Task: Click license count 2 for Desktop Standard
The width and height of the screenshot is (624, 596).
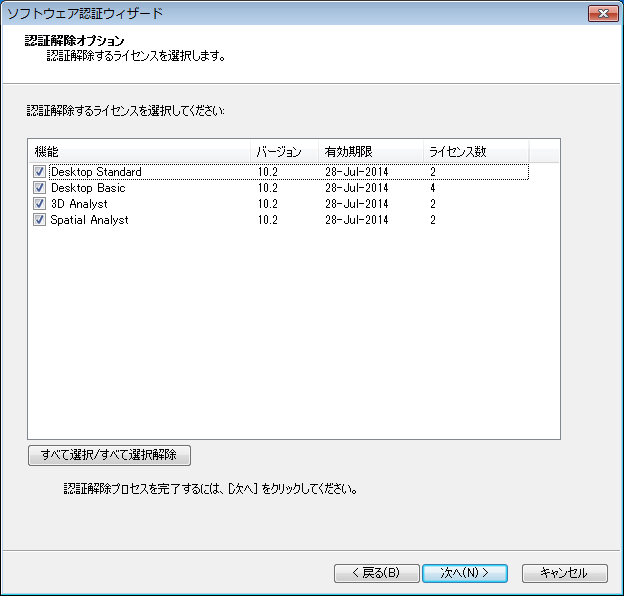Action: pos(433,172)
